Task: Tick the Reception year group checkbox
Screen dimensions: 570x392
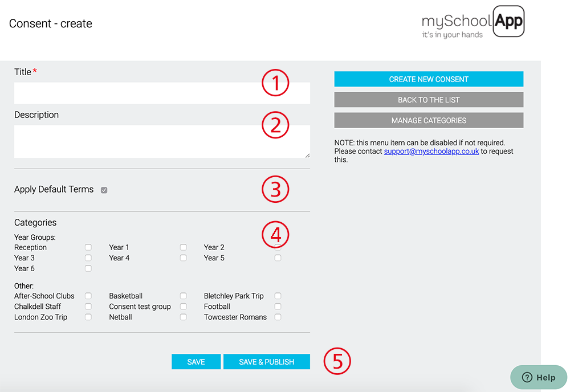Action: (x=88, y=247)
